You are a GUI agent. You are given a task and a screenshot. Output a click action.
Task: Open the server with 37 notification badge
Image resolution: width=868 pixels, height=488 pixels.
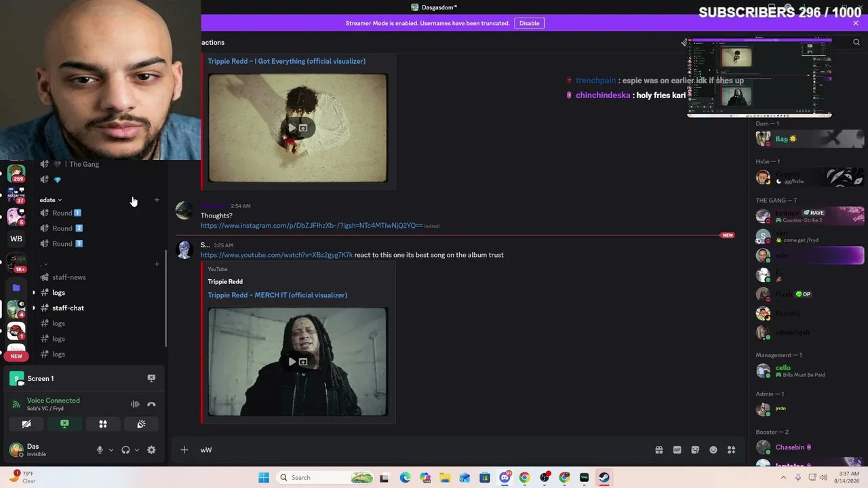pos(16,195)
